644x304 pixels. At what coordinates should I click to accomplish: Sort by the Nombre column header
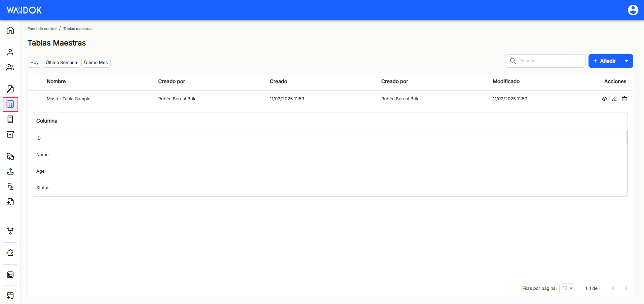coord(56,81)
